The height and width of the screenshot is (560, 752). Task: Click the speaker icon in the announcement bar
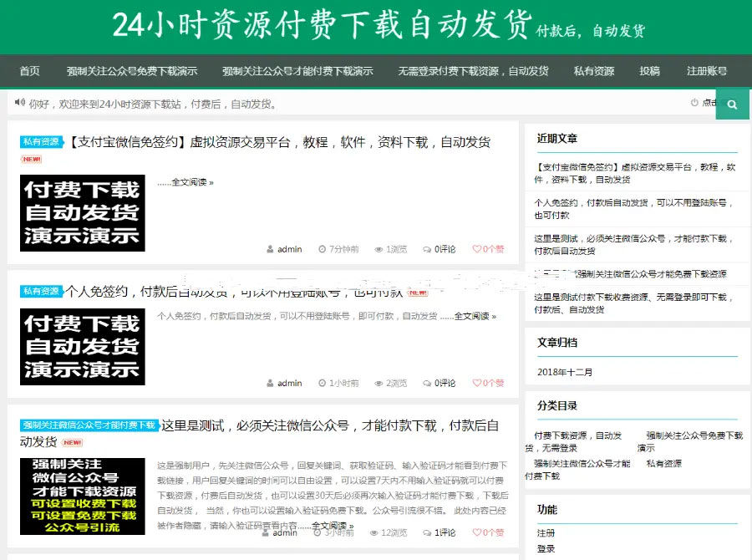19,104
